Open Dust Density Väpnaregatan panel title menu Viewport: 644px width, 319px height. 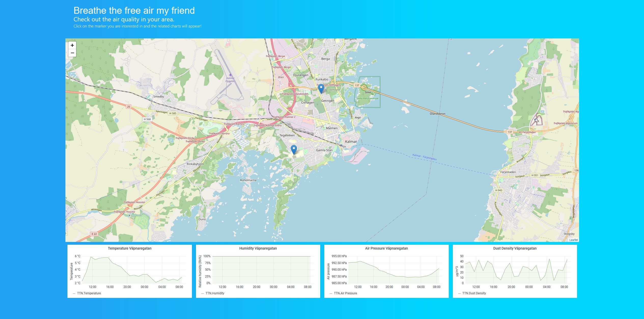pos(515,248)
